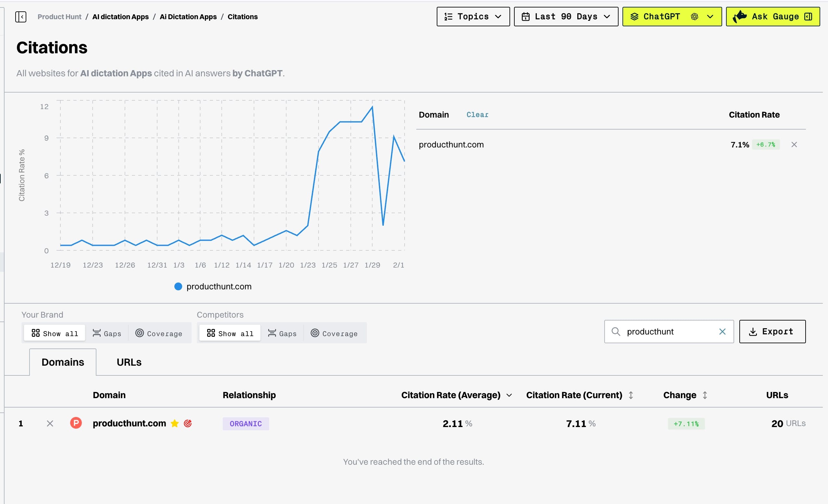Select Your Brand Coverage filter
The height and width of the screenshot is (504, 828).
click(159, 333)
